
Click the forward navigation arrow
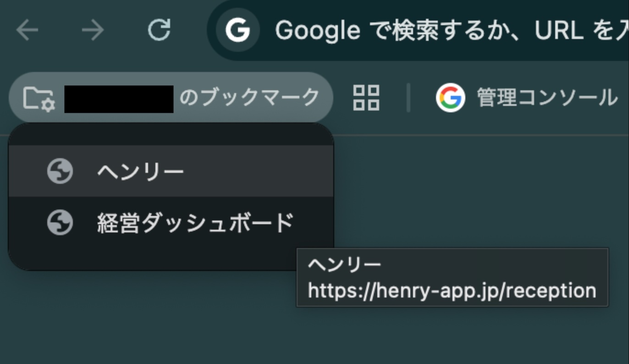(93, 31)
